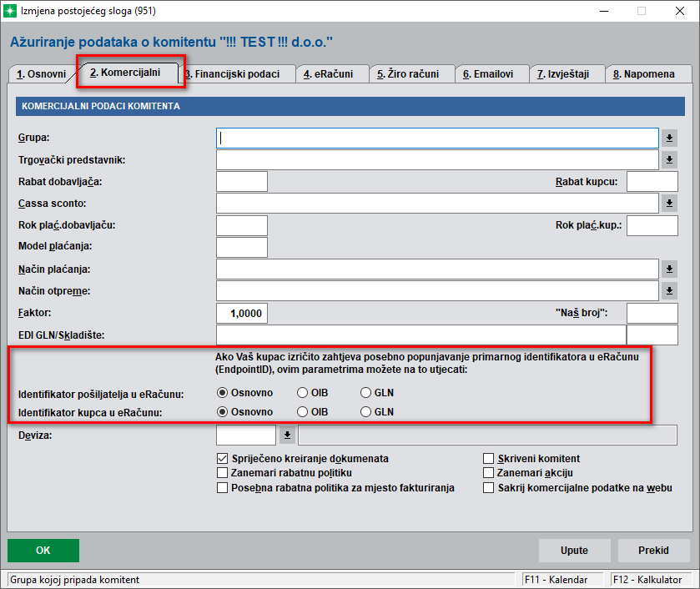
Task: Open the Grupa dropdown list
Action: tap(669, 138)
